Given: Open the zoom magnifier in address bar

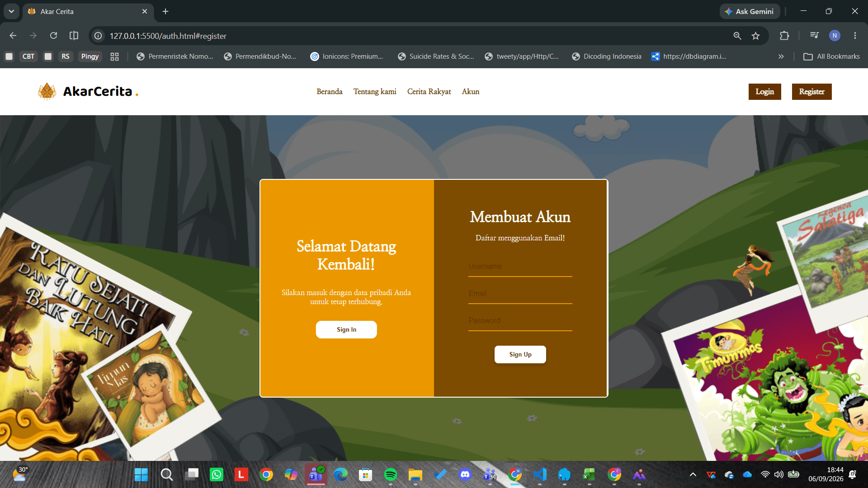Looking at the screenshot, I should click(x=737, y=36).
